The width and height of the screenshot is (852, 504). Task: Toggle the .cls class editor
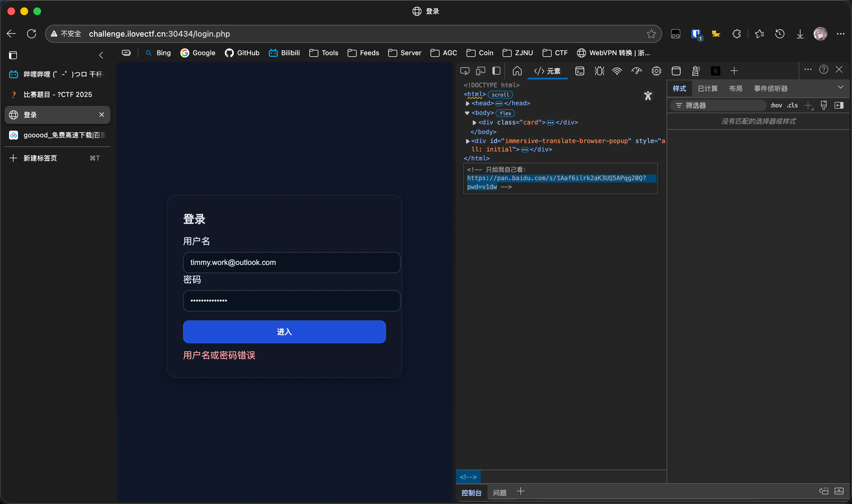pos(792,106)
